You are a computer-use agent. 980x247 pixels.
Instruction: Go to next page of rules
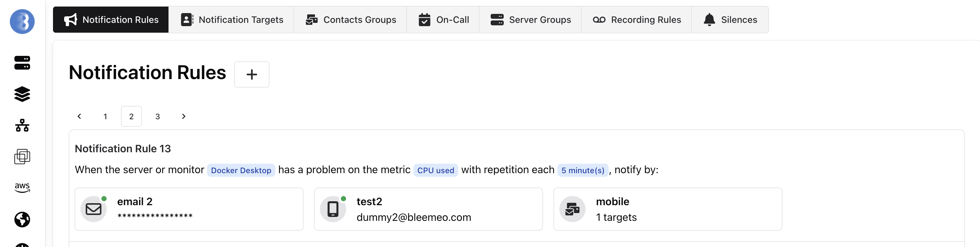[184, 116]
